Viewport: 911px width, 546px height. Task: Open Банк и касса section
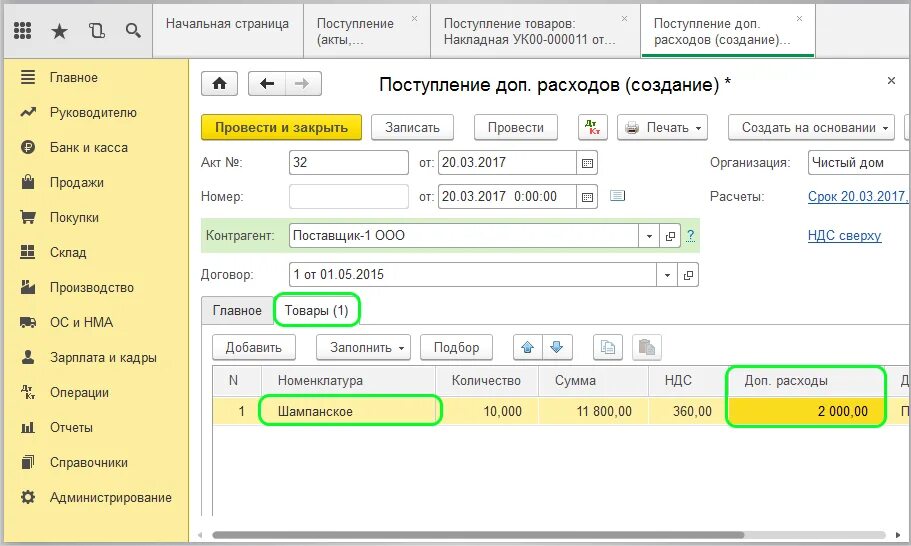pos(88,148)
